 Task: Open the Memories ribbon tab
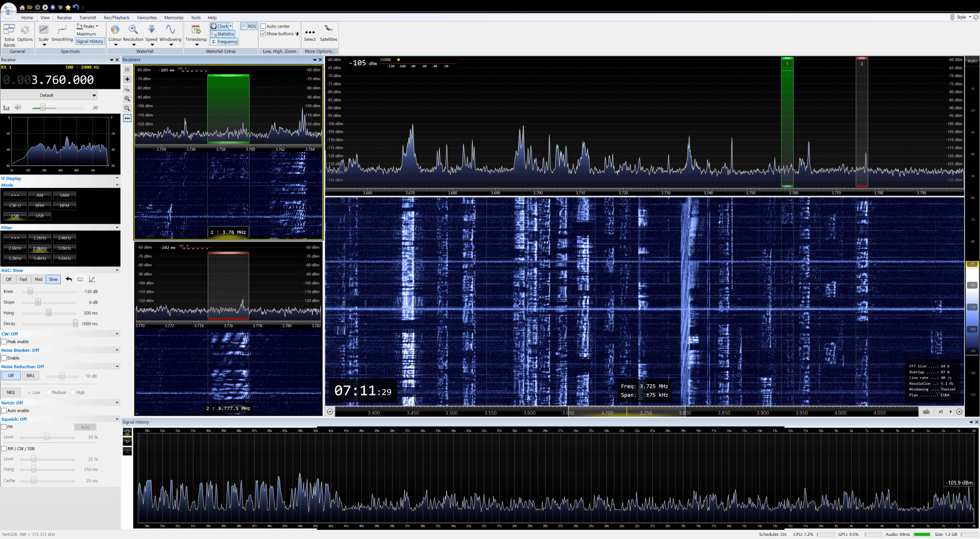click(x=174, y=17)
